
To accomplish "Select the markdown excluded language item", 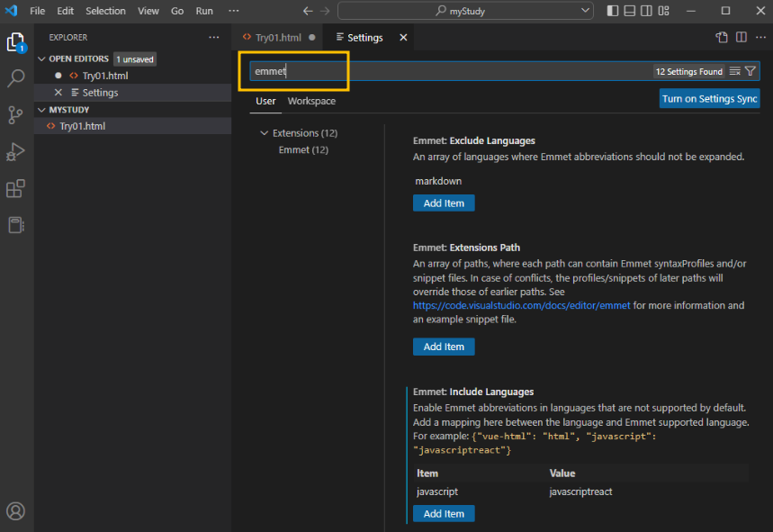I will coord(438,181).
